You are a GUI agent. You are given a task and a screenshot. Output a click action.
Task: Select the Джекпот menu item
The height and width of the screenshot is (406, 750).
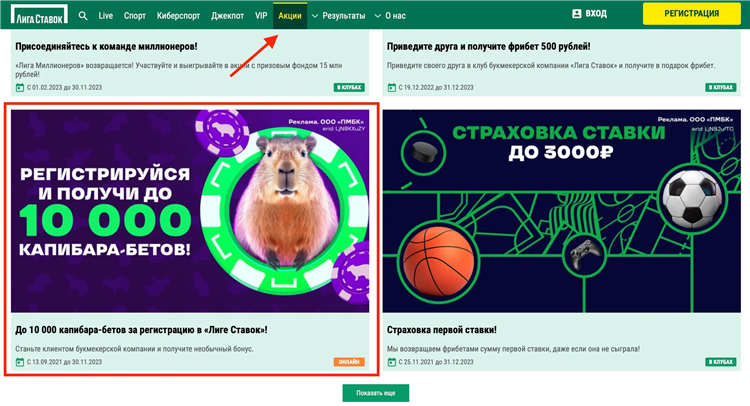click(x=228, y=16)
